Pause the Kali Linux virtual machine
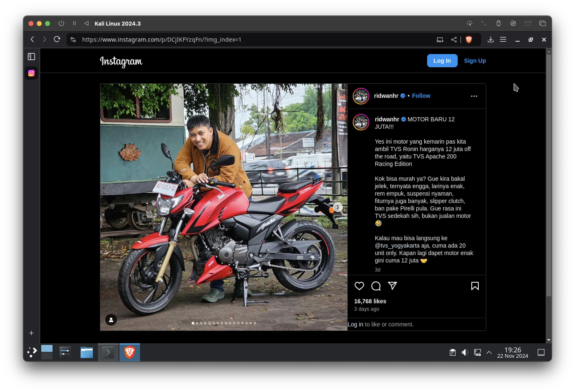 point(74,24)
